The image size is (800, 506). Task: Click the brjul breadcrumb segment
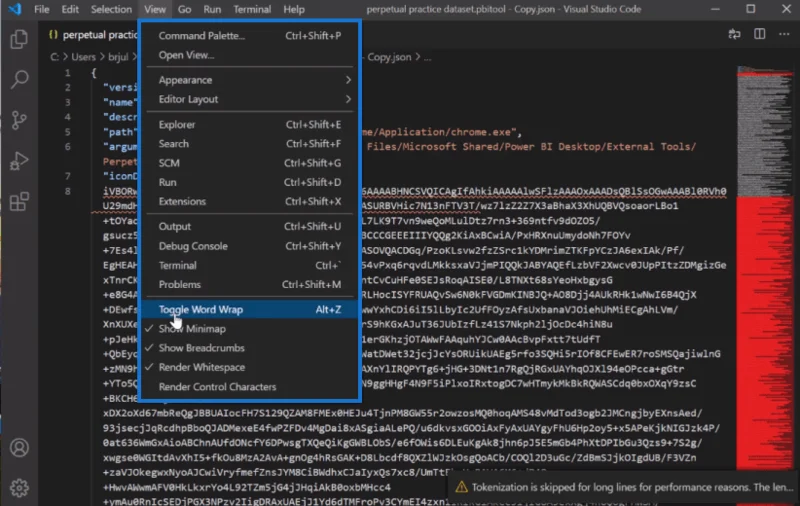coord(118,57)
